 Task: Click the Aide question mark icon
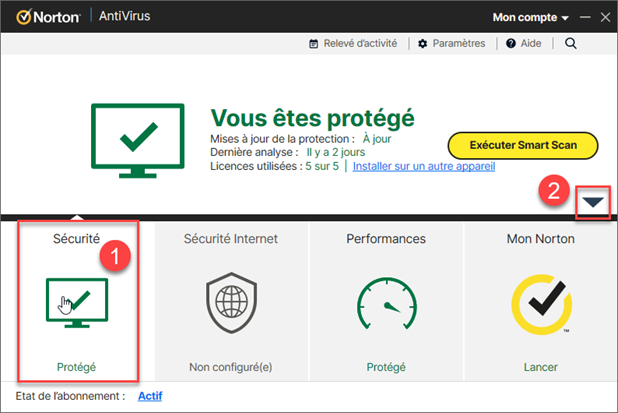(511, 43)
